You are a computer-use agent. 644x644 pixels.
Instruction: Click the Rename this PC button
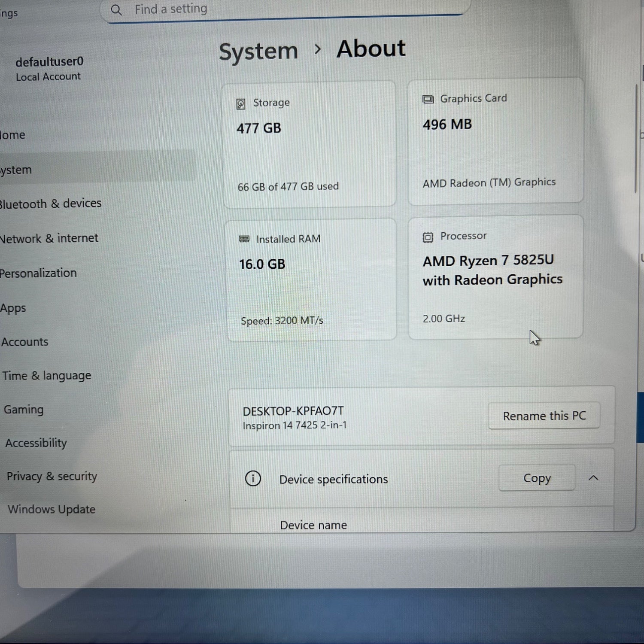point(544,416)
